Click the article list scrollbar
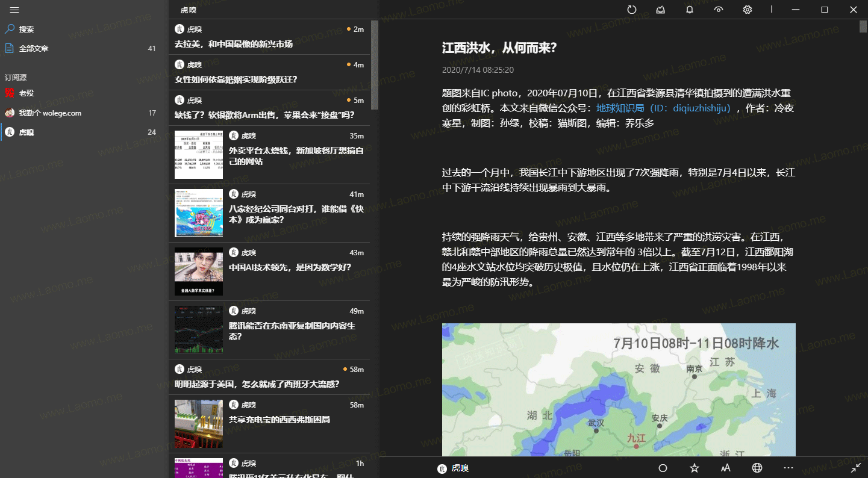The width and height of the screenshot is (868, 478). 375,65
